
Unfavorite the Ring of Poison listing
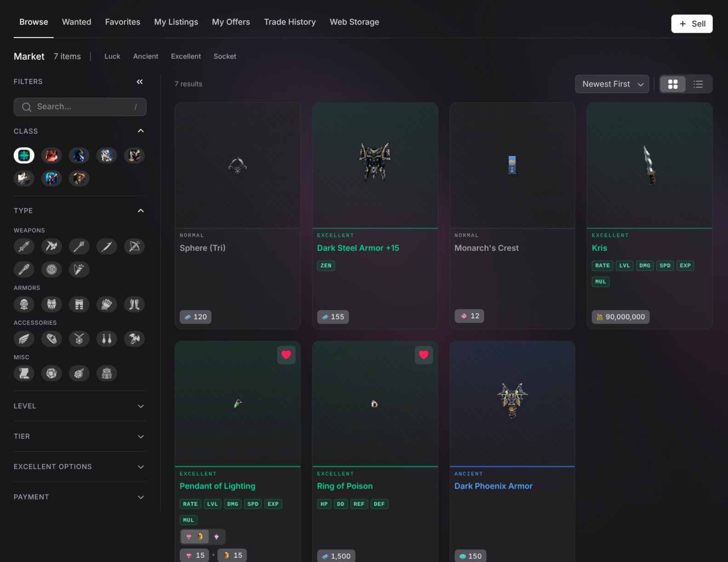(424, 355)
